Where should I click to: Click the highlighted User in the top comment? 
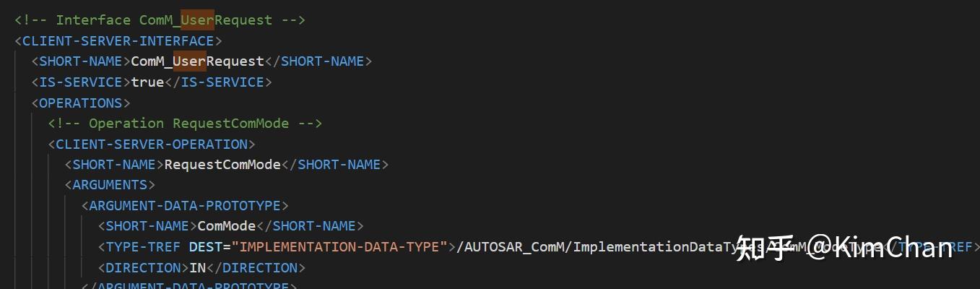(x=197, y=20)
